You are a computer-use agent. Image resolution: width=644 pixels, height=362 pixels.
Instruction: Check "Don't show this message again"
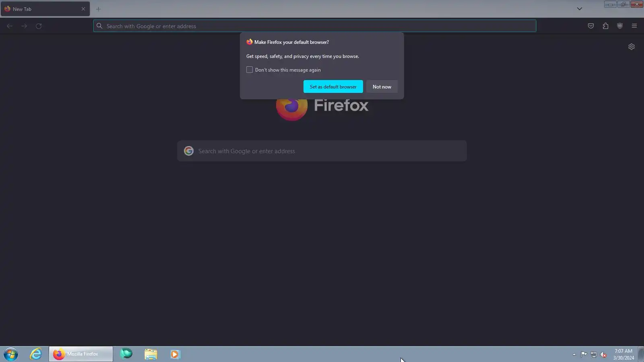[250, 70]
